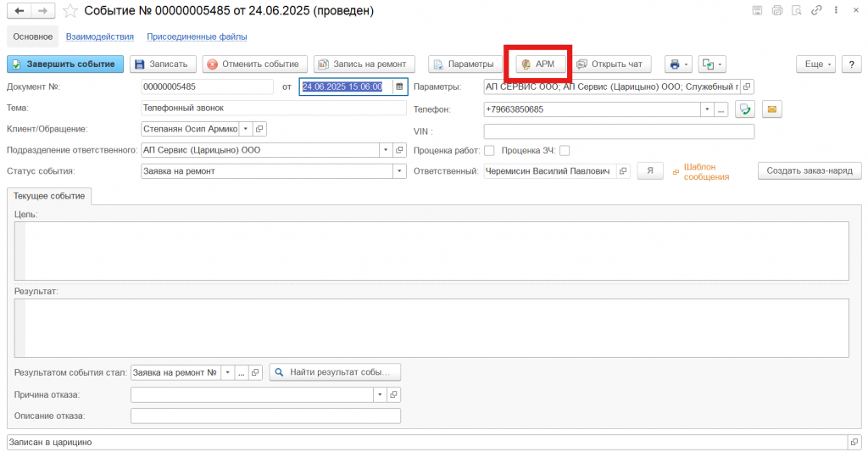This screenshot has height=452, width=868.
Task: Copy link using the chain icon
Action: pos(815,11)
